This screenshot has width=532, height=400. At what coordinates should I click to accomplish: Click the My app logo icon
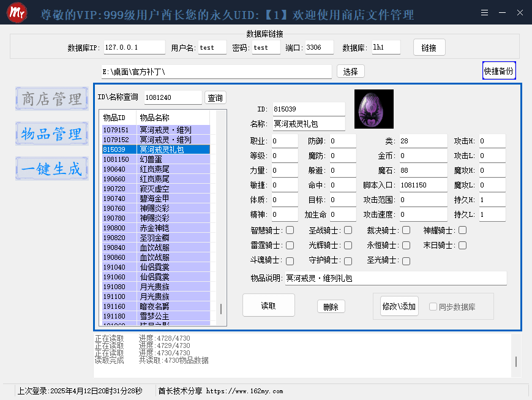[x=16, y=13]
